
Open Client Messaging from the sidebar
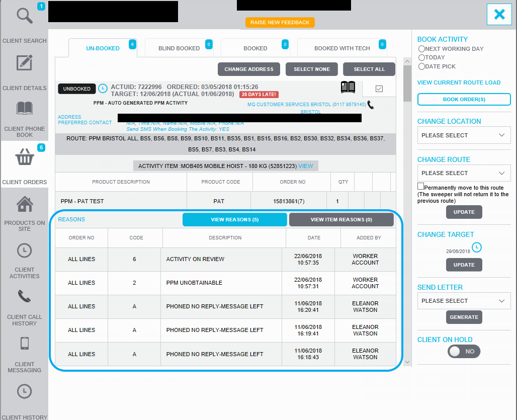24,343
